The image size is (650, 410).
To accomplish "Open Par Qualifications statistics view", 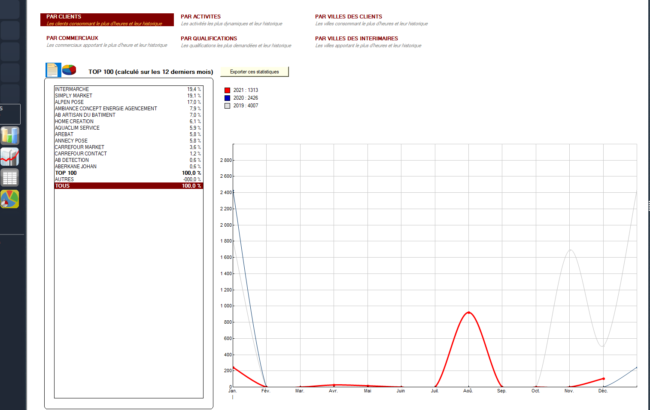I will [211, 38].
